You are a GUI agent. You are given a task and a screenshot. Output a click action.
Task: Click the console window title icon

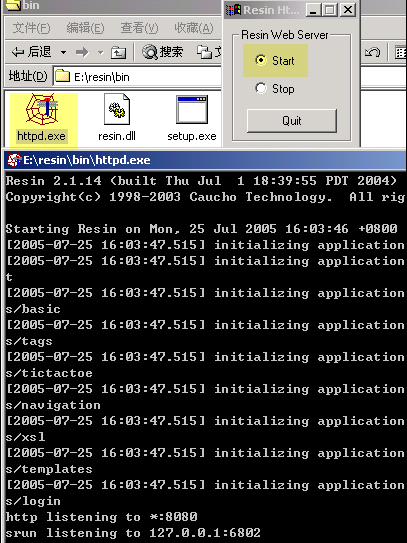tap(14, 160)
